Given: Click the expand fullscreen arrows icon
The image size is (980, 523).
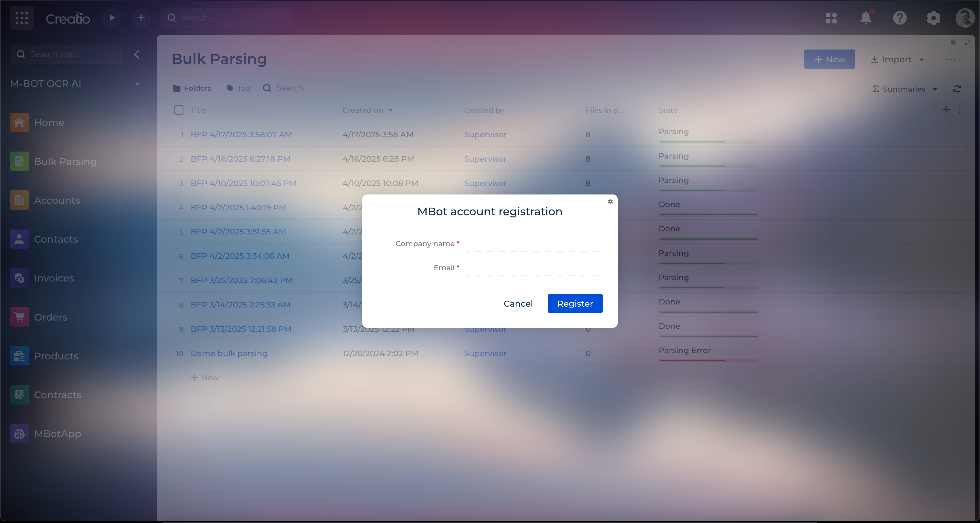Looking at the screenshot, I should [x=967, y=42].
